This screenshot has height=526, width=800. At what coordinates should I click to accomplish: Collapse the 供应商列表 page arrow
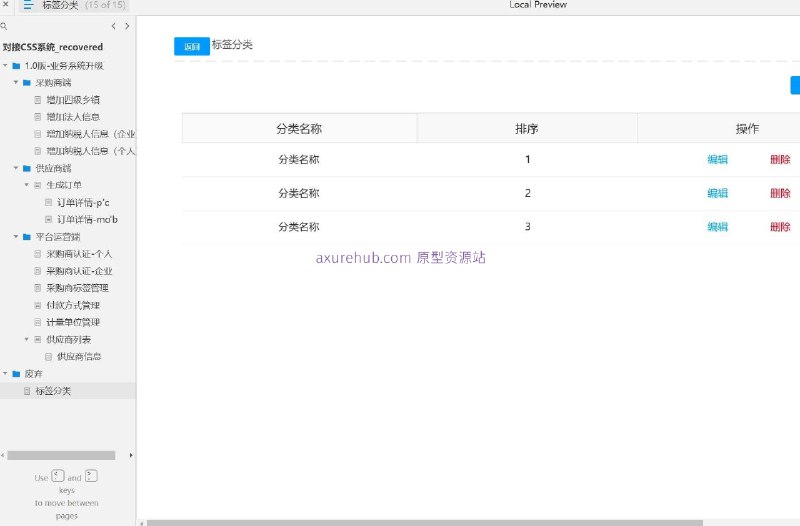click(x=27, y=339)
